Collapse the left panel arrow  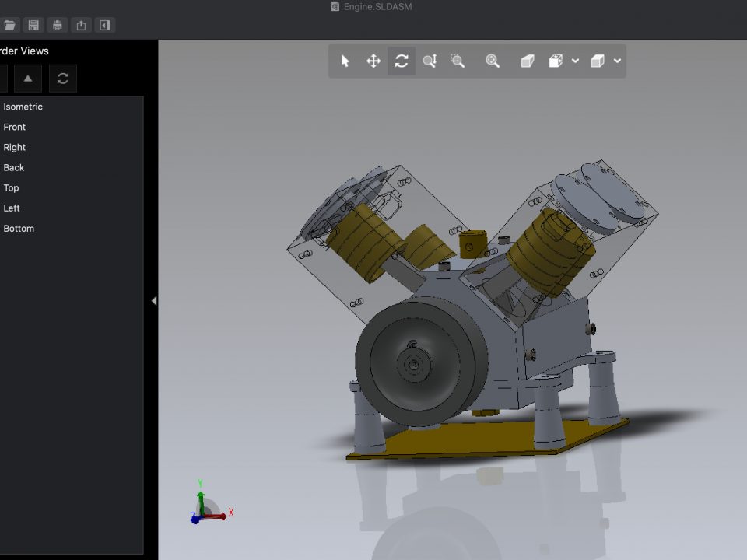tap(154, 300)
